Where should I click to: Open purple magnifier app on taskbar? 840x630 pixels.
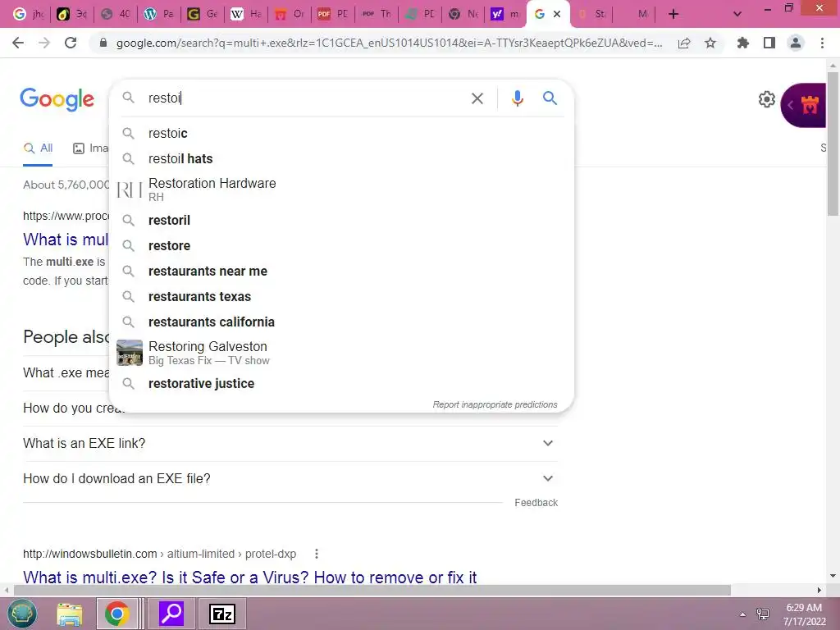click(172, 614)
